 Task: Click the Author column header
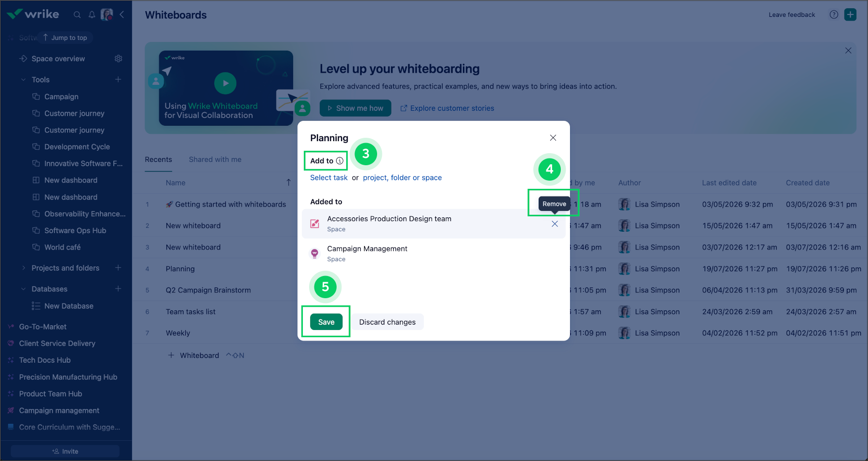629,183
